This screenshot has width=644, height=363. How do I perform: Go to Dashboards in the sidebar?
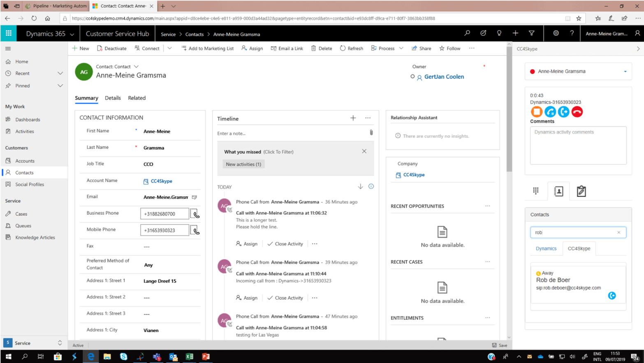tap(28, 120)
